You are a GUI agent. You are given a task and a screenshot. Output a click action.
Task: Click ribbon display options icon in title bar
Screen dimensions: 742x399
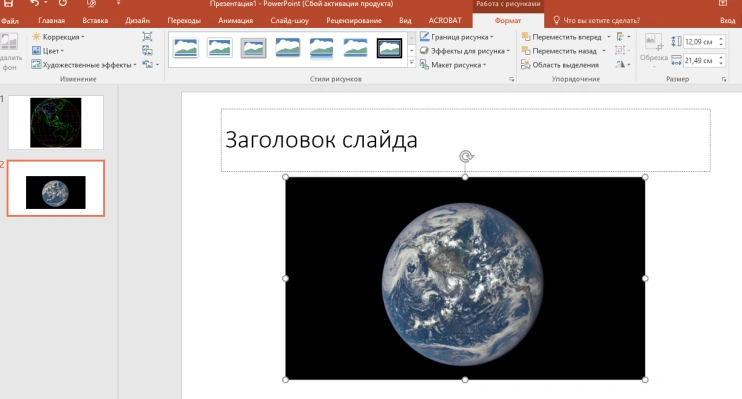723,3
